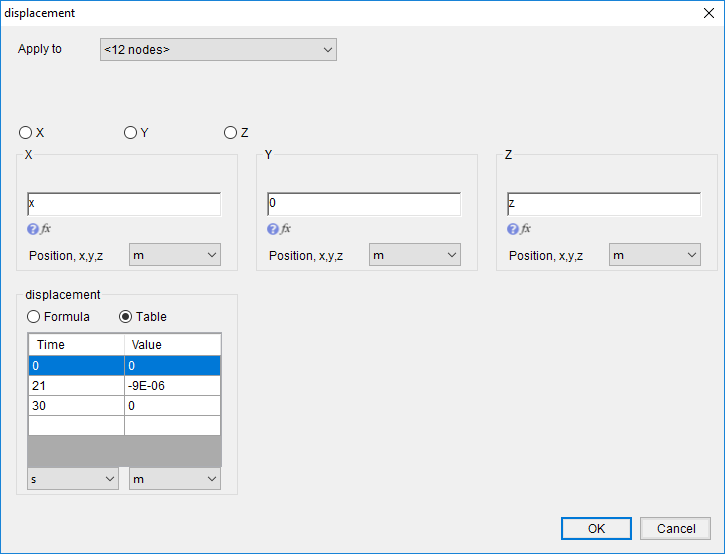
Task: Open the displacement value unit dropdown
Action: 175,479
